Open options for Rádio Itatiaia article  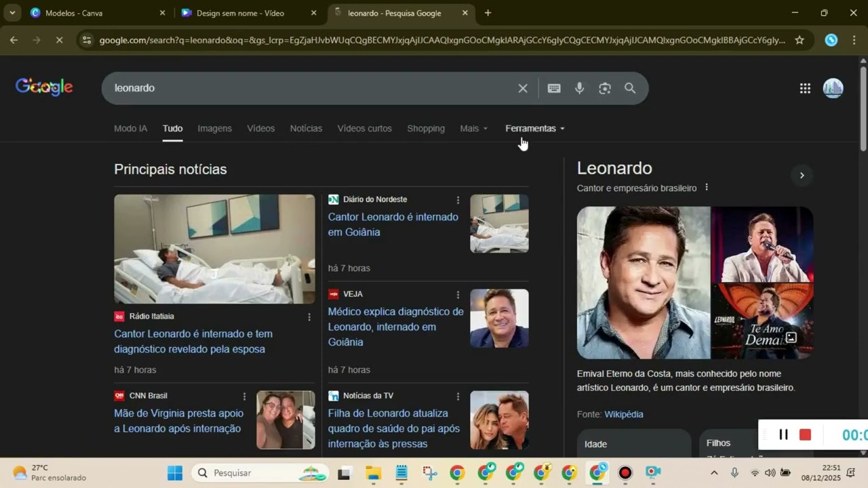(x=309, y=317)
